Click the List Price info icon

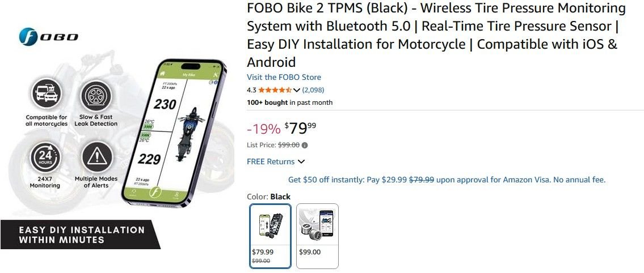pyautogui.click(x=305, y=145)
